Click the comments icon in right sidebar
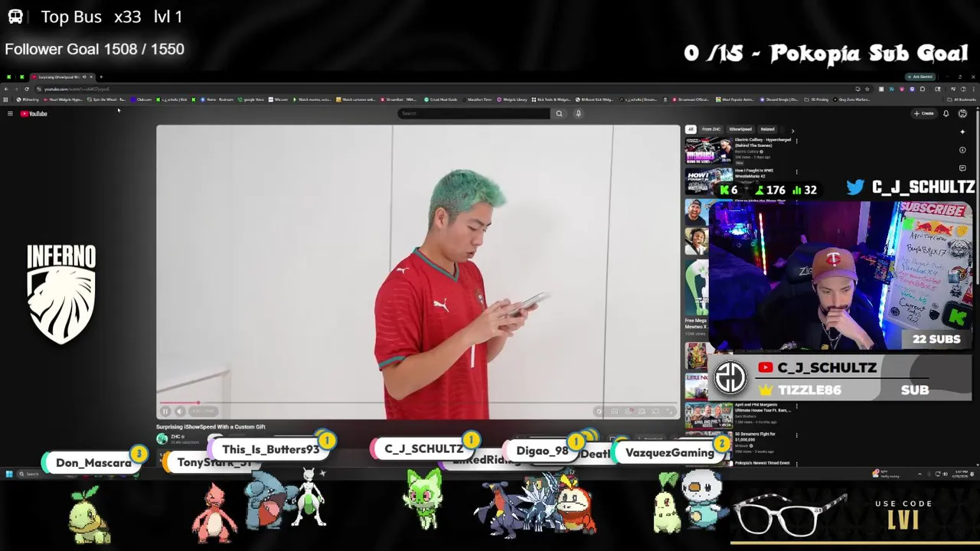Screen dimensions: 980x551 (962, 168)
